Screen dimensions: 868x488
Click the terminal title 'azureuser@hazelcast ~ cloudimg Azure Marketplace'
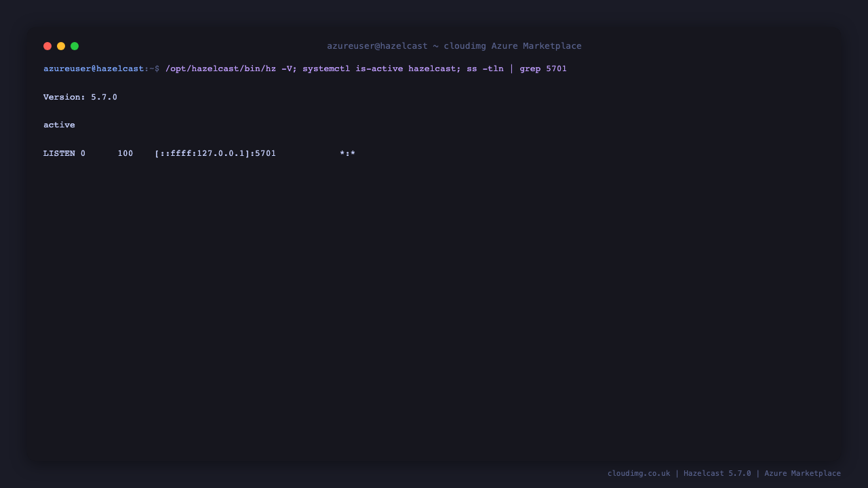[454, 46]
